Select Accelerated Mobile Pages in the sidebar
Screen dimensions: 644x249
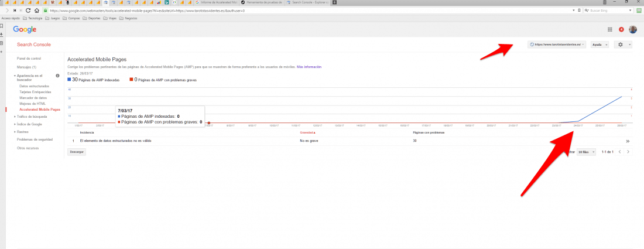[x=40, y=110]
